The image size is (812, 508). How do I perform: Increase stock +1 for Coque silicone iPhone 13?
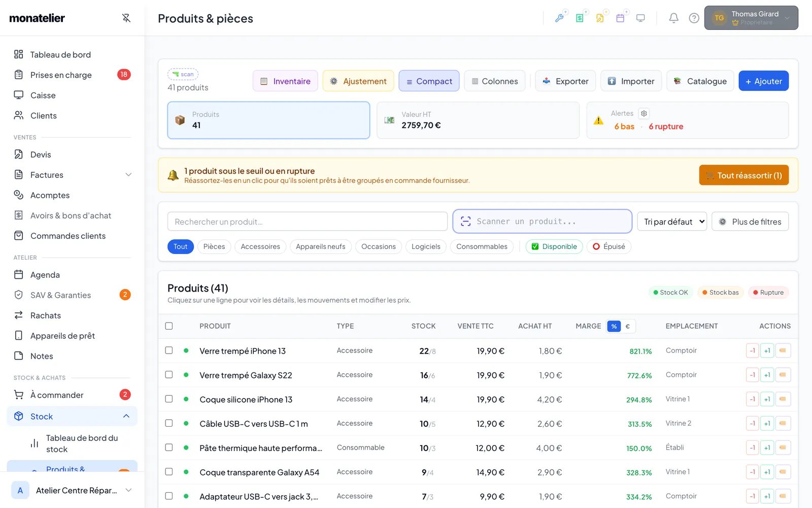(767, 399)
